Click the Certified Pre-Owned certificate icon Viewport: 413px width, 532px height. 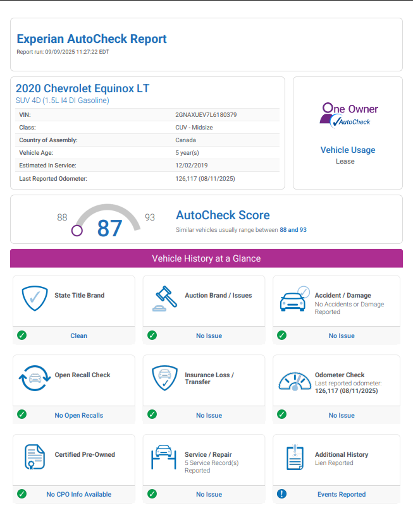(x=35, y=457)
